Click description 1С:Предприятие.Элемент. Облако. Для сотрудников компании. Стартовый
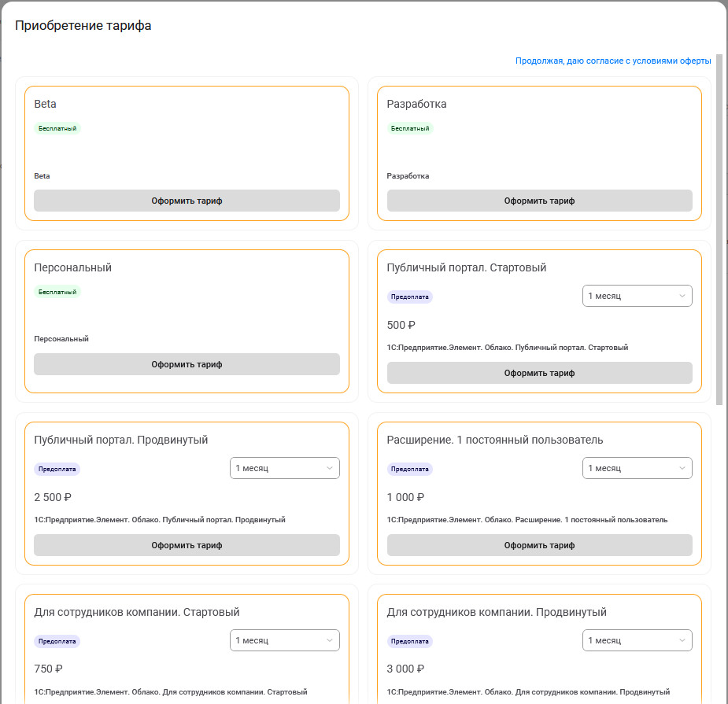 pyautogui.click(x=171, y=691)
